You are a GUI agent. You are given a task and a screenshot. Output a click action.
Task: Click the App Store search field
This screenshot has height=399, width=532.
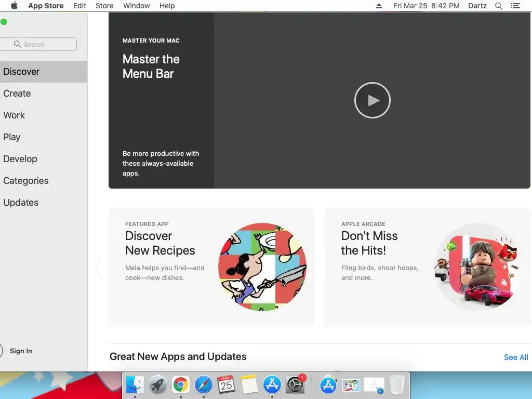(x=38, y=44)
